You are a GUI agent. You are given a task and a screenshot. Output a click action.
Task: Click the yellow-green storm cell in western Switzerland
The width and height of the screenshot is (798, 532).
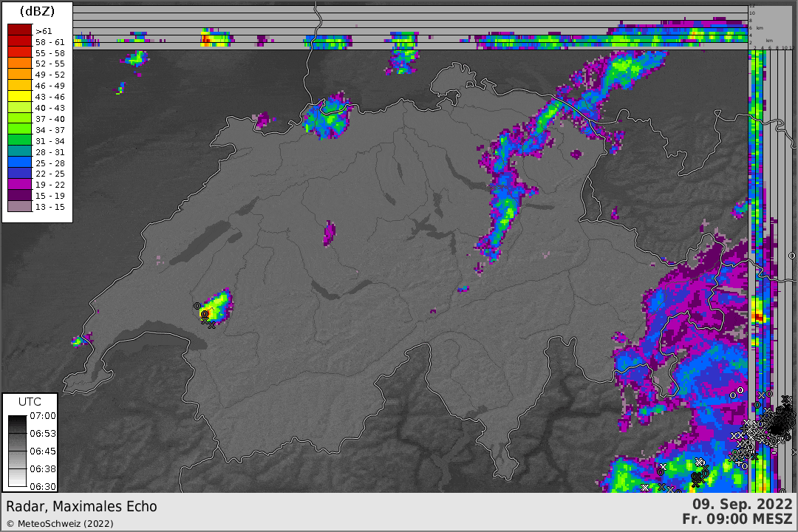pyautogui.click(x=216, y=307)
